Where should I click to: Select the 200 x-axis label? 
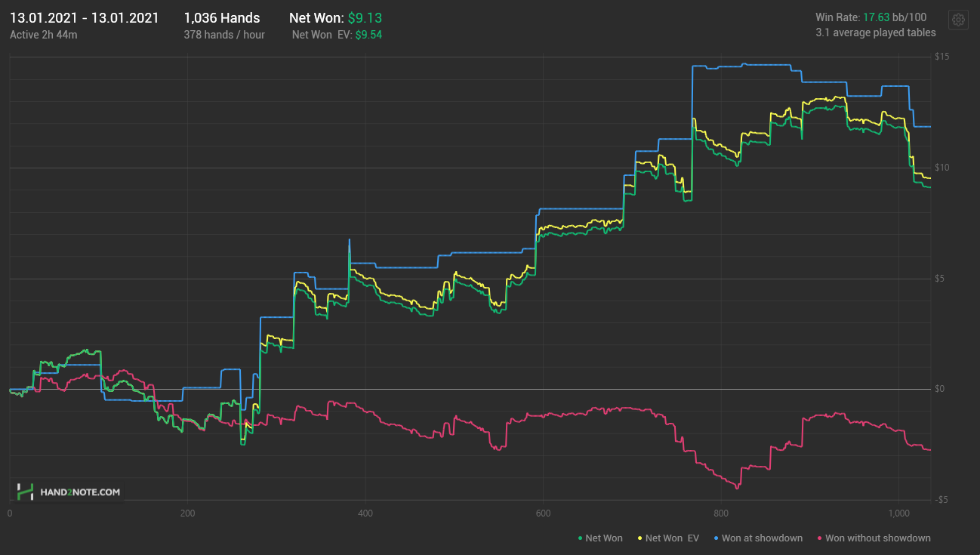click(x=187, y=513)
